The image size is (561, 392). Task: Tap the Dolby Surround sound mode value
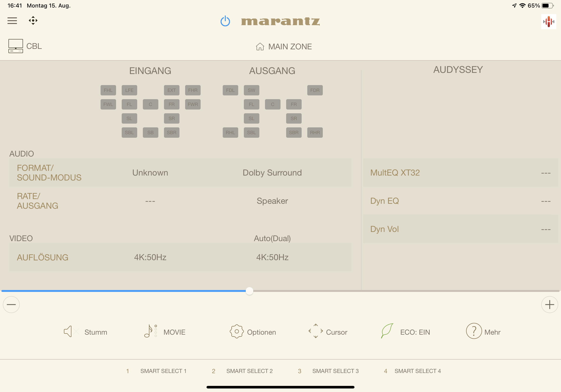272,173
